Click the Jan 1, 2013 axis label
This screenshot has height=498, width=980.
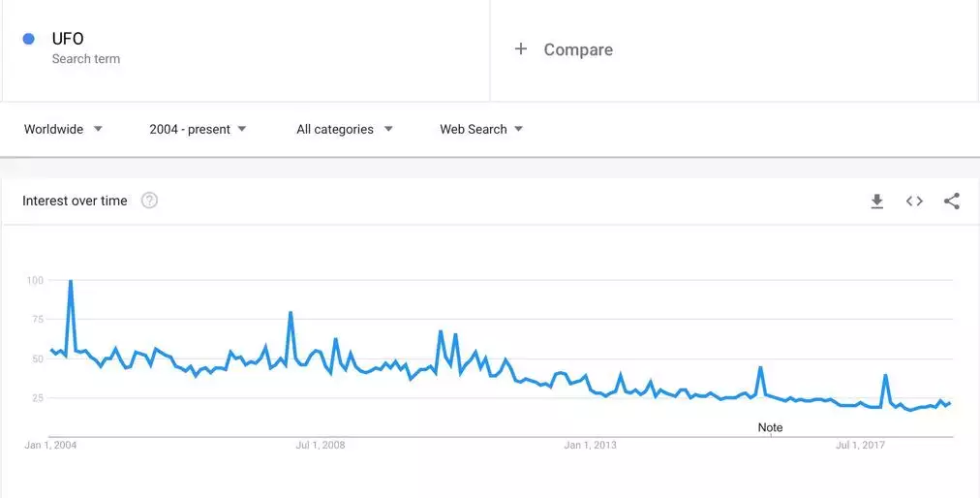(x=590, y=446)
